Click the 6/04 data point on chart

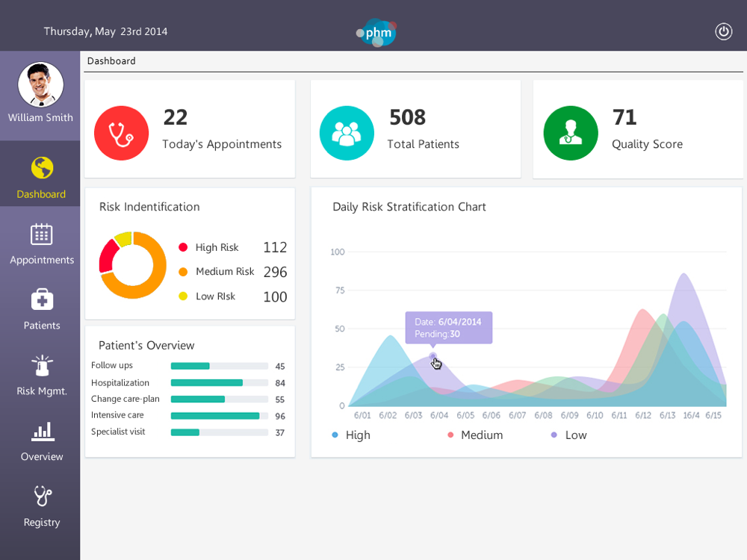coord(433,356)
